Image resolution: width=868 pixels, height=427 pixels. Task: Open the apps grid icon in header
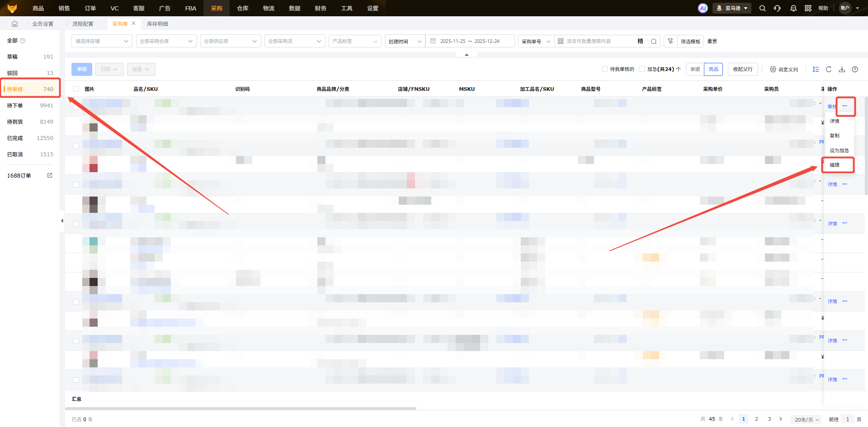tap(808, 8)
